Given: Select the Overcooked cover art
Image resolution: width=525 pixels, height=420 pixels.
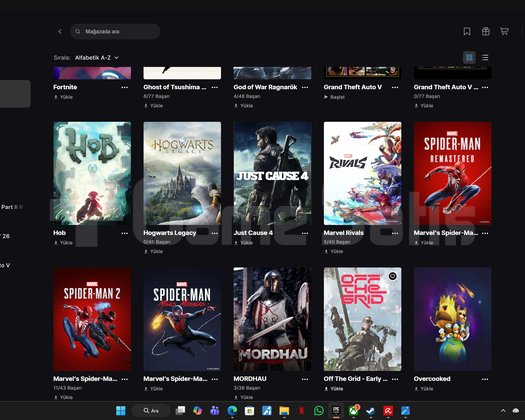Looking at the screenshot, I should [452, 319].
